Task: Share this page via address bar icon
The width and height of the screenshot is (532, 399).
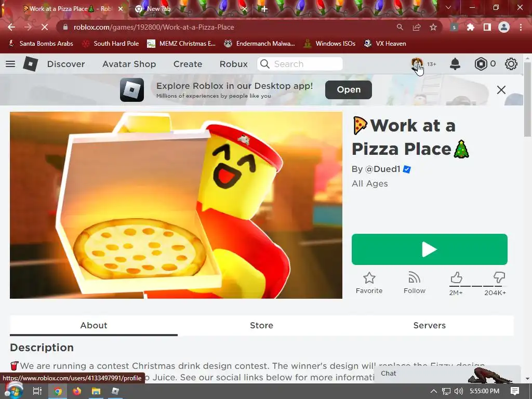Action: pos(417,27)
